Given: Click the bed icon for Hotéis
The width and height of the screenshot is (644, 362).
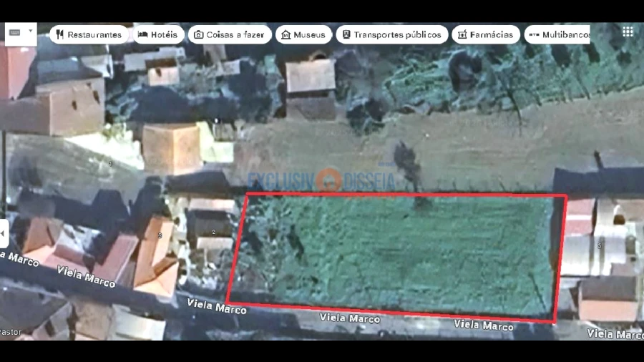Looking at the screenshot, I should (143, 34).
